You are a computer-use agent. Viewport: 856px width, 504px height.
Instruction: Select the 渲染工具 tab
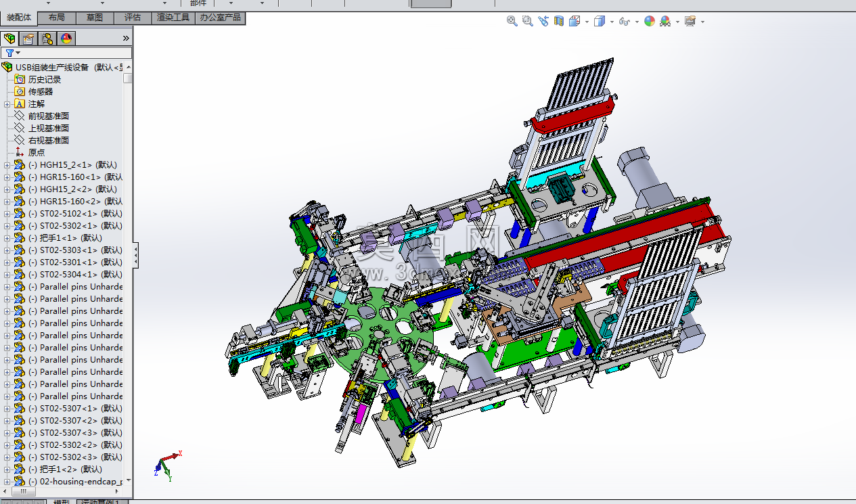coord(173,18)
